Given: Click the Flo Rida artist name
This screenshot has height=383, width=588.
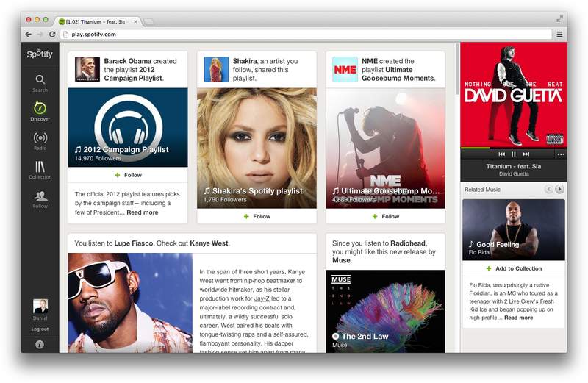Looking at the screenshot, I should (x=479, y=252).
